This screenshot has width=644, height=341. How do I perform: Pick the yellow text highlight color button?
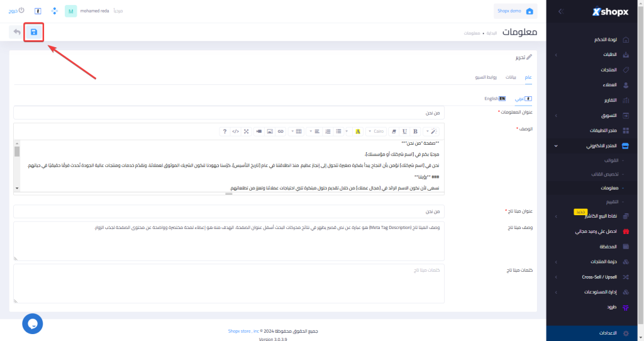(x=358, y=131)
